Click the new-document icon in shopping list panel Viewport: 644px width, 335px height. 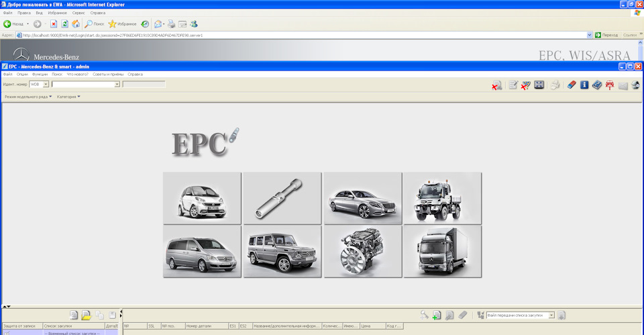coord(74,316)
